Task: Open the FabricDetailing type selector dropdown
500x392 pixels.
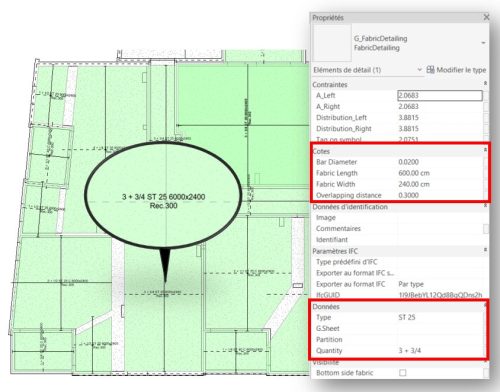Action: tap(483, 43)
